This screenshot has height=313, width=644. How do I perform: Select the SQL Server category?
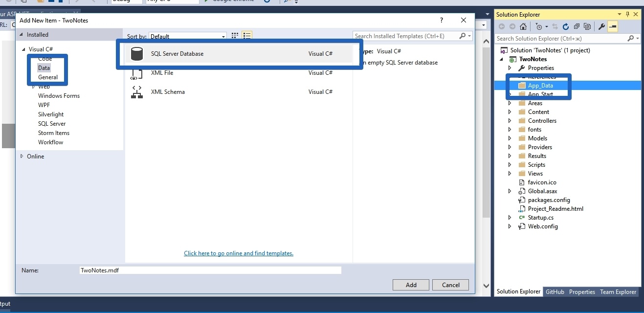click(52, 124)
